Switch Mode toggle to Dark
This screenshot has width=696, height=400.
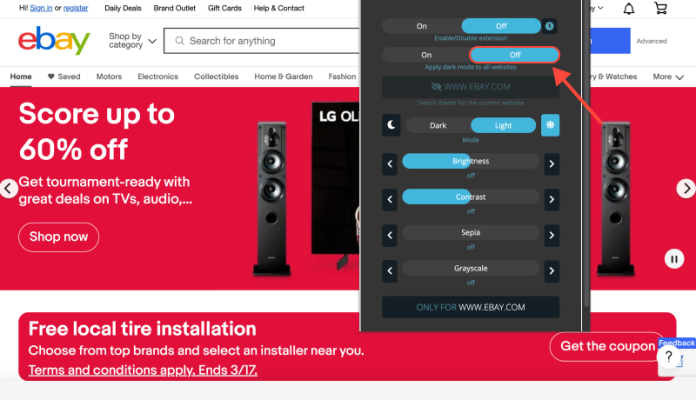[x=438, y=126]
